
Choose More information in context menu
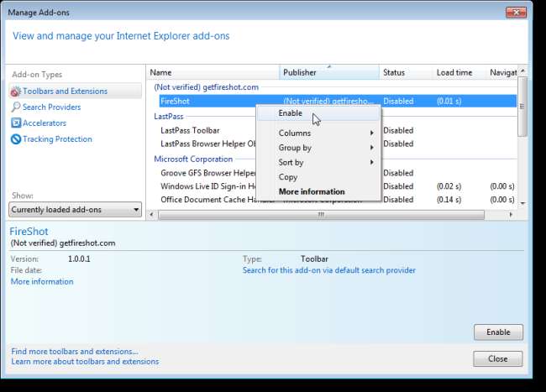[318, 191]
